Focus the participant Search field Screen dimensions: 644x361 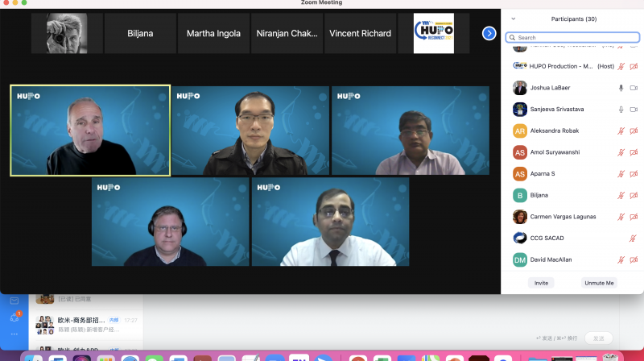(x=572, y=37)
